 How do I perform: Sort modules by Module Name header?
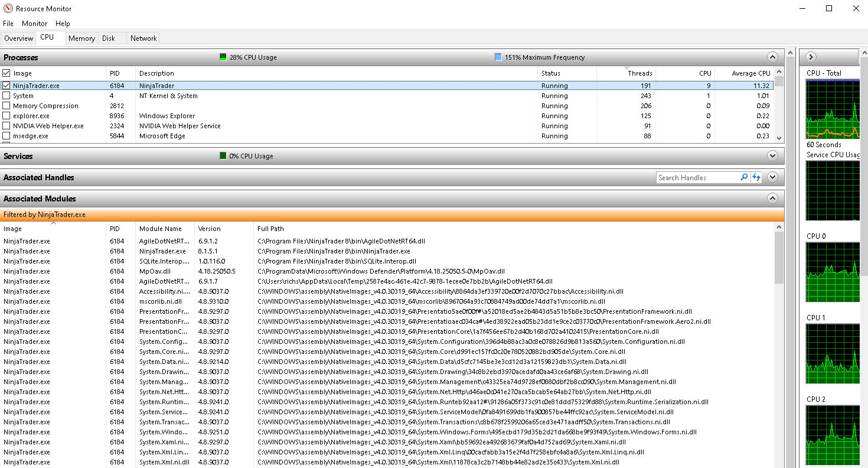165,229
